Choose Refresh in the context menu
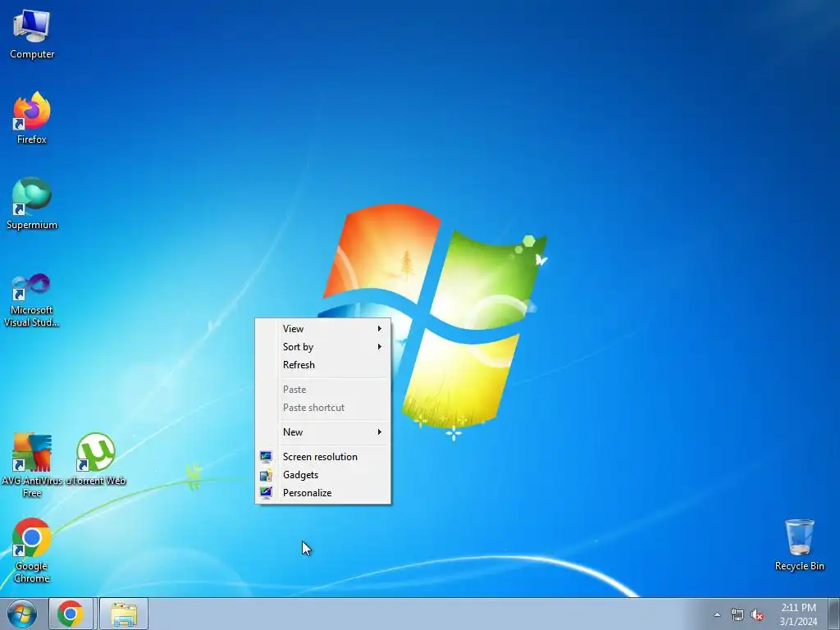 (323, 365)
